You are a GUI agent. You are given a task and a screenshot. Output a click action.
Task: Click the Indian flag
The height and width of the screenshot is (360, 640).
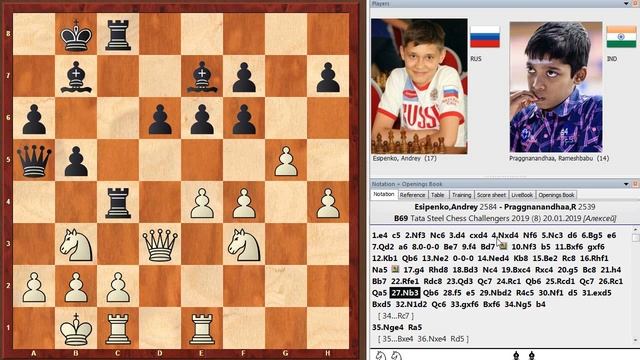[621, 37]
